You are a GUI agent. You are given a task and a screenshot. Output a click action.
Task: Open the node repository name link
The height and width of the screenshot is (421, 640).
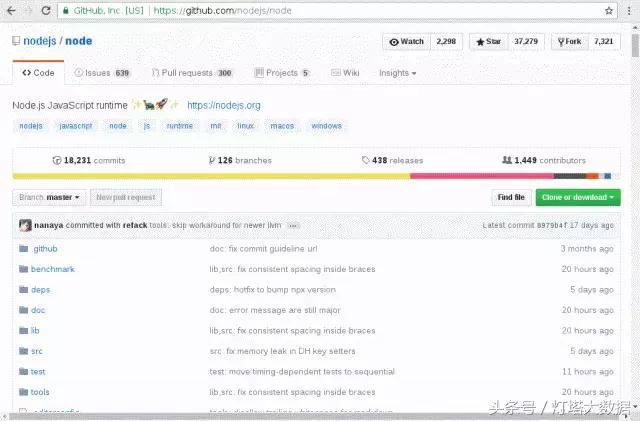[x=78, y=41]
